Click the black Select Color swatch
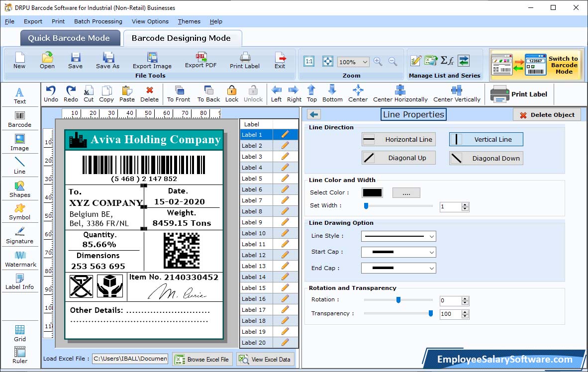 click(x=373, y=193)
